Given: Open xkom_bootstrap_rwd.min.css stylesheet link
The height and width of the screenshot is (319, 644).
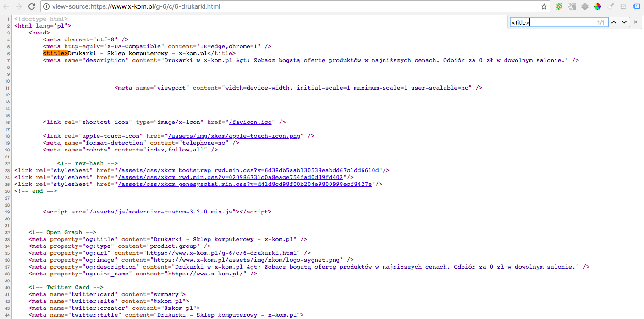Looking at the screenshot, I should point(249,170).
